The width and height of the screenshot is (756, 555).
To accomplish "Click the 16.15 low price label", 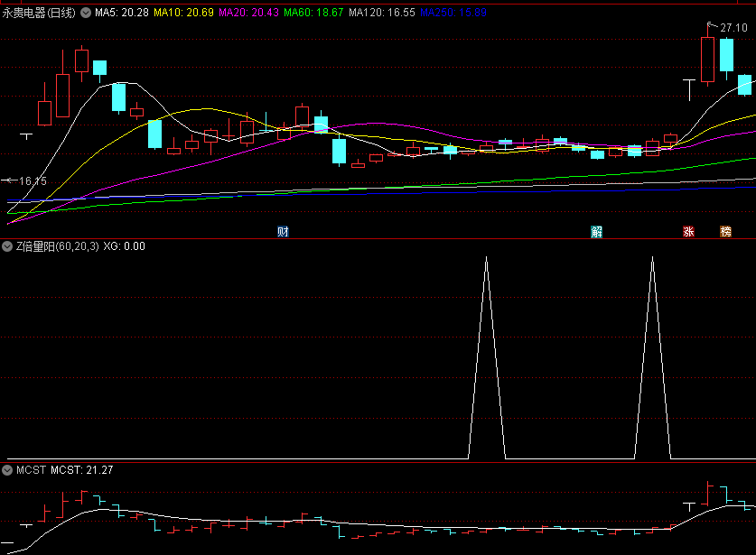I will click(x=33, y=181).
